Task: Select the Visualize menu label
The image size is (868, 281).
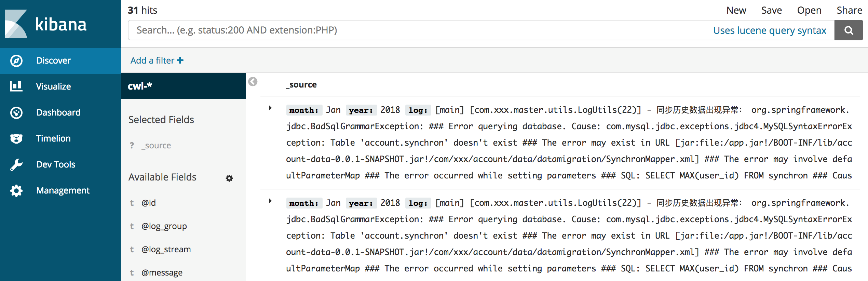Action: click(x=54, y=86)
